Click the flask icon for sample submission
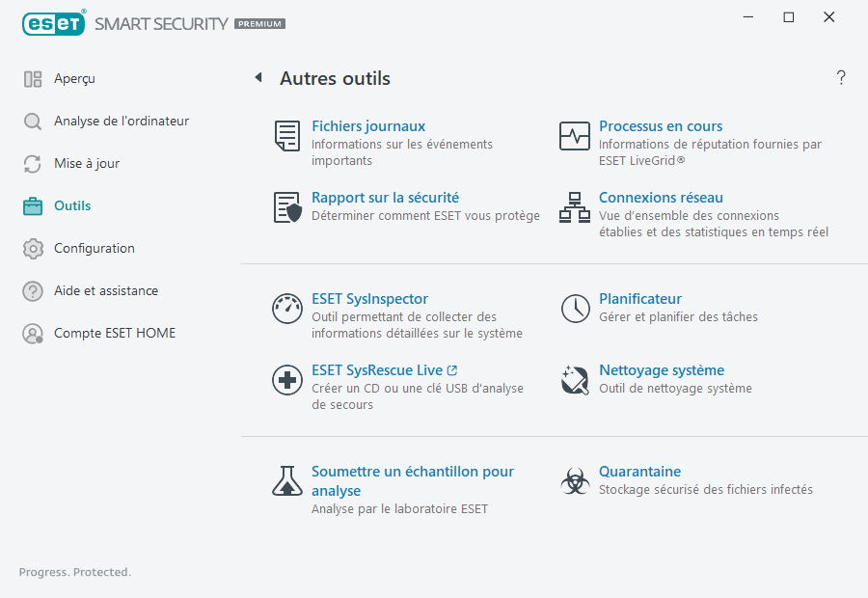The width and height of the screenshot is (868, 598). [286, 480]
